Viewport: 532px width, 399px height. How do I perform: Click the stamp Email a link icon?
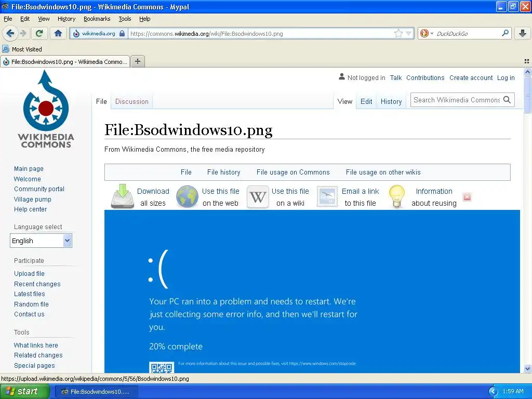coord(327,196)
